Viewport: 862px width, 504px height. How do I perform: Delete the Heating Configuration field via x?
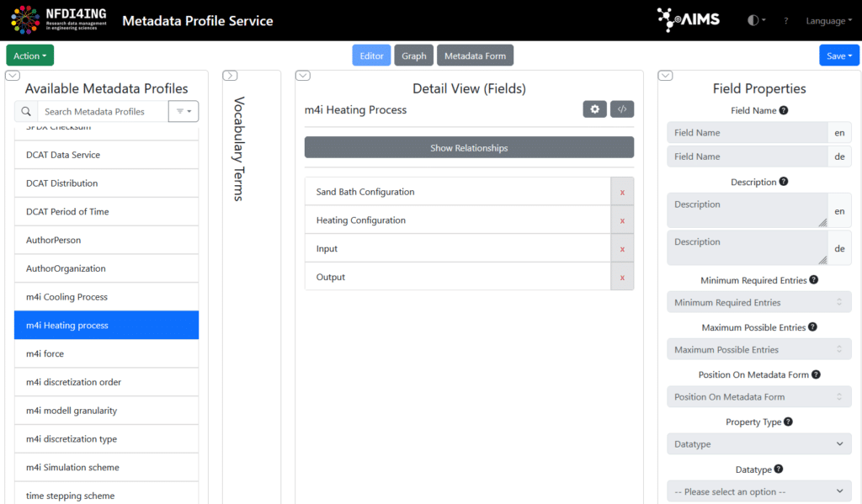tap(622, 220)
